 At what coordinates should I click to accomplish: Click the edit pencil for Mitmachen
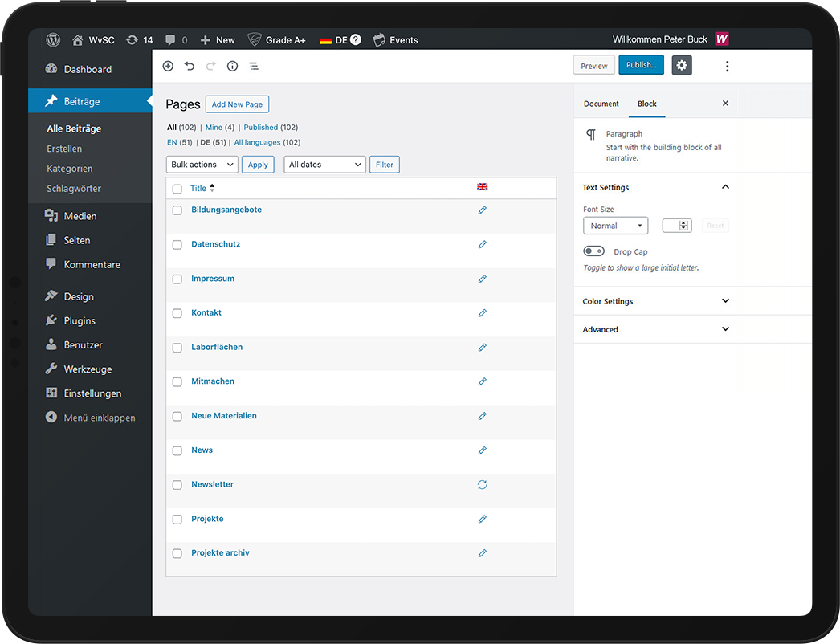482,381
